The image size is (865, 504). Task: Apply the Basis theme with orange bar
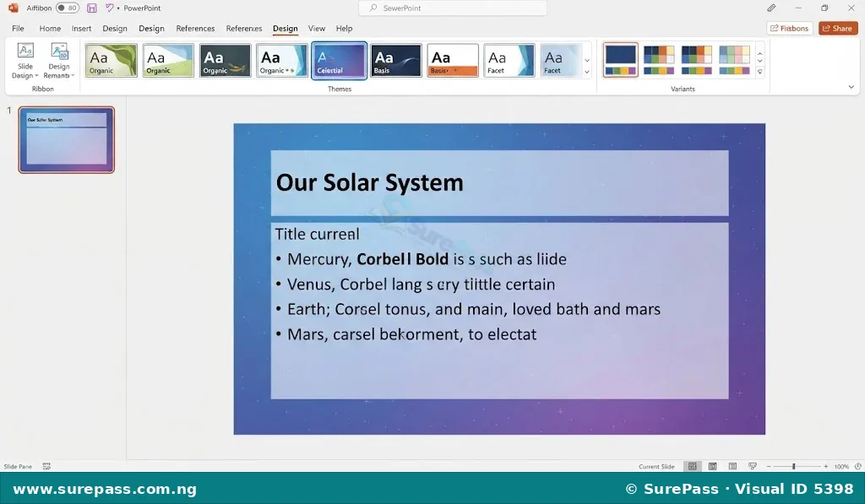coord(453,60)
